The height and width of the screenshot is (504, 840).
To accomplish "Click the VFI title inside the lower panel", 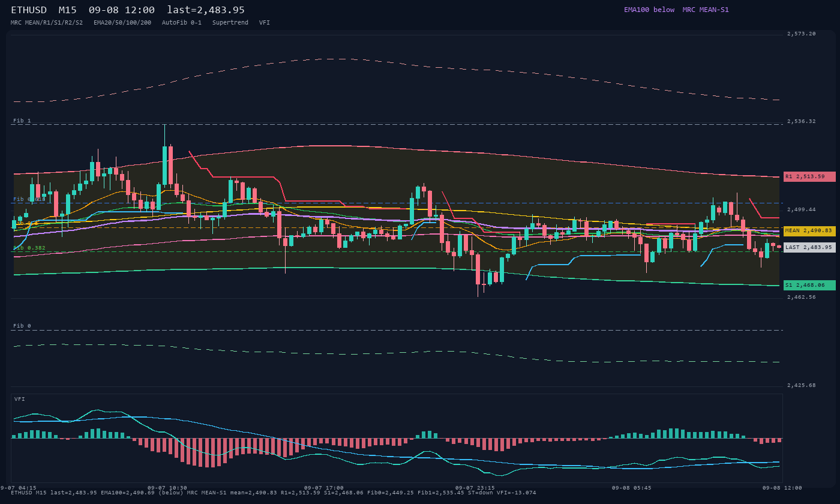I will pos(20,399).
